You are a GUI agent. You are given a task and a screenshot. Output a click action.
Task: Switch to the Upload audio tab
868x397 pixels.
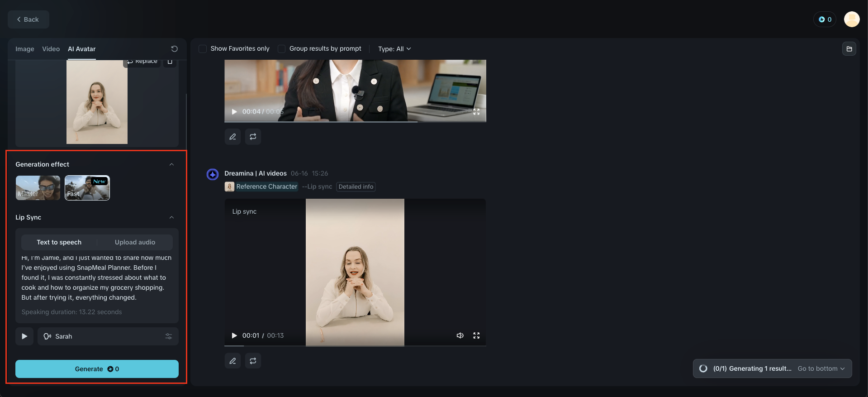click(x=135, y=242)
